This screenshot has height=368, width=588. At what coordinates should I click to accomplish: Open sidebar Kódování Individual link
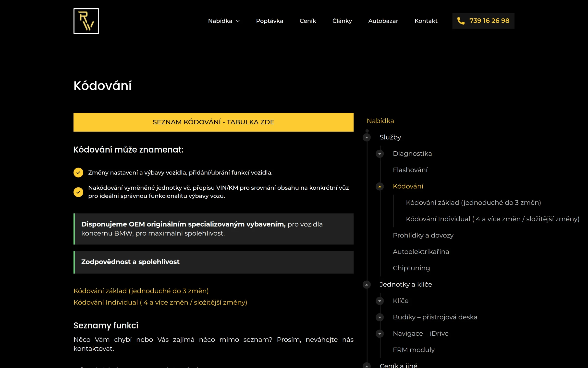[x=493, y=219]
